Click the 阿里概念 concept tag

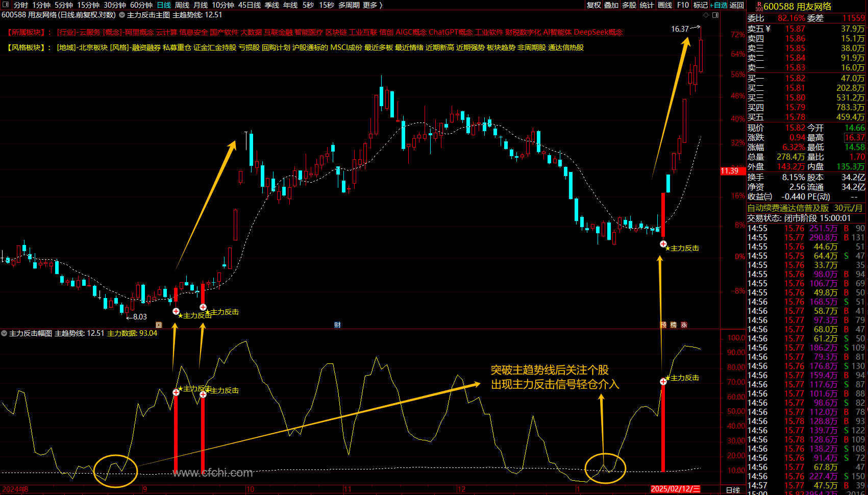pyautogui.click(x=139, y=32)
